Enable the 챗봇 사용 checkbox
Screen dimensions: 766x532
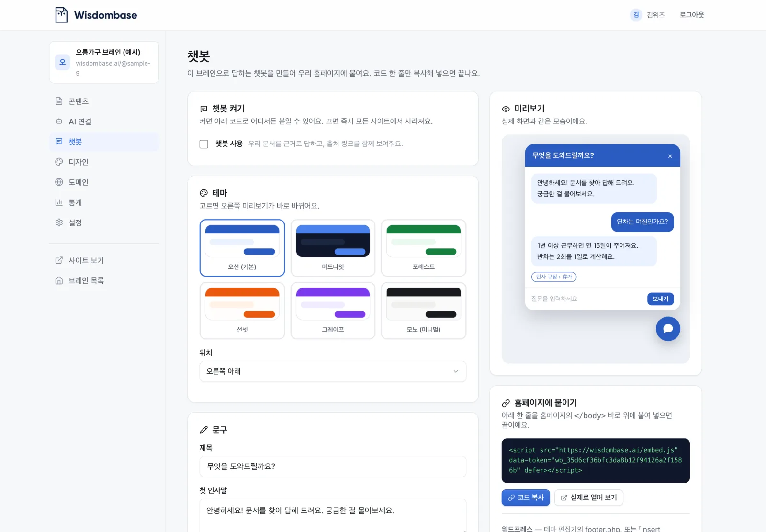pyautogui.click(x=203, y=144)
